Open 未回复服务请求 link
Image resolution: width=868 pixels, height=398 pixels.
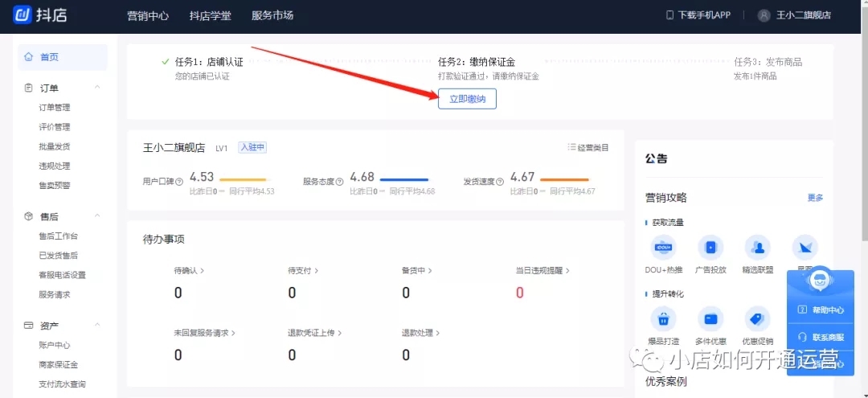pos(205,333)
